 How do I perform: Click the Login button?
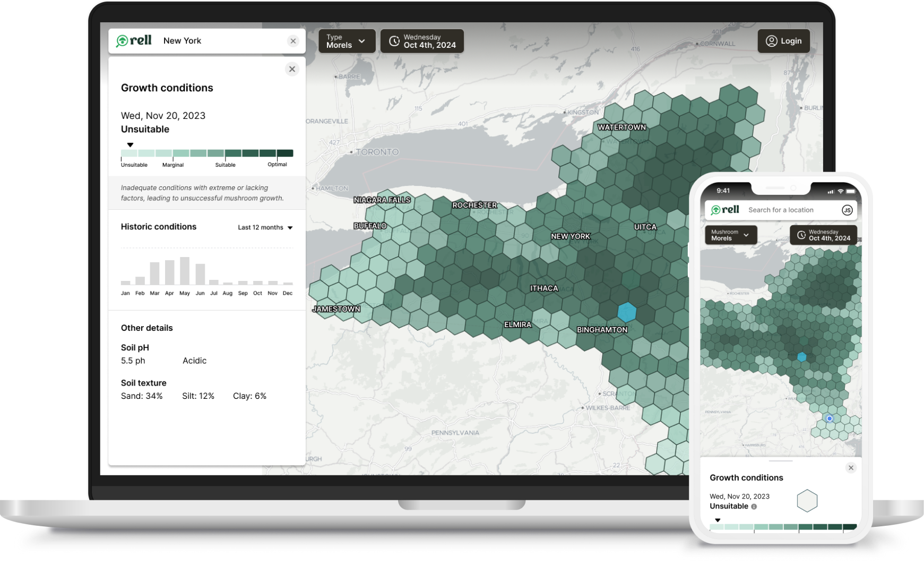(x=783, y=41)
